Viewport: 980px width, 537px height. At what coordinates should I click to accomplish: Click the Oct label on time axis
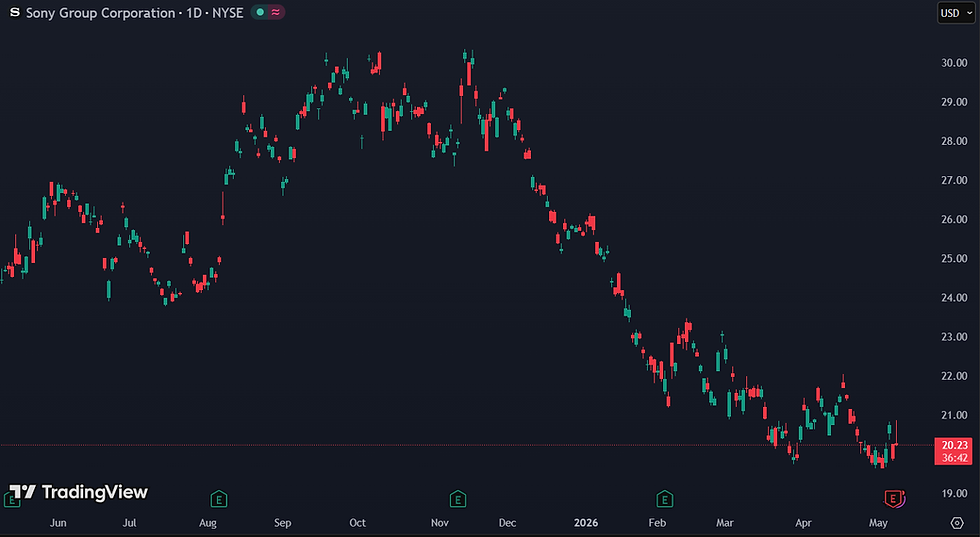pyautogui.click(x=358, y=523)
